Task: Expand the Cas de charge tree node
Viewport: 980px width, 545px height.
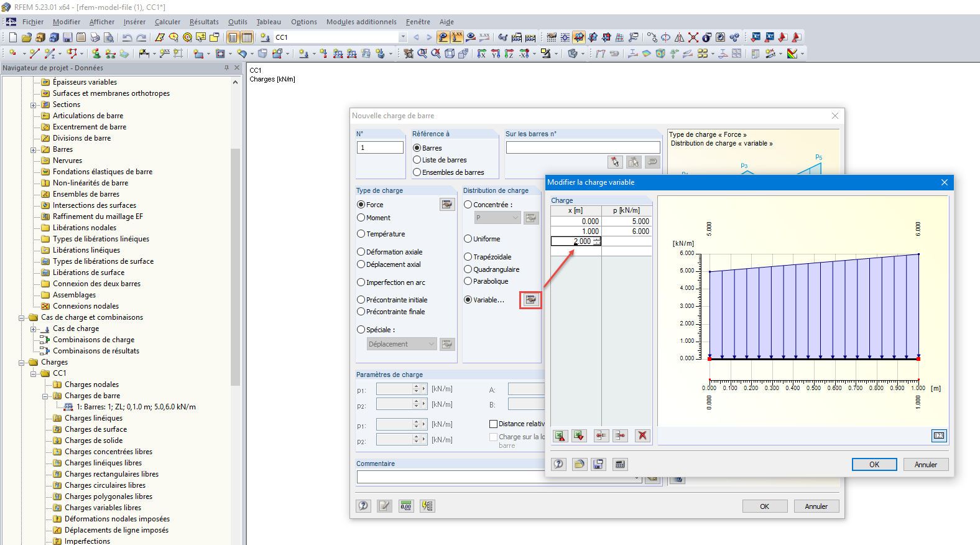Action: [34, 329]
